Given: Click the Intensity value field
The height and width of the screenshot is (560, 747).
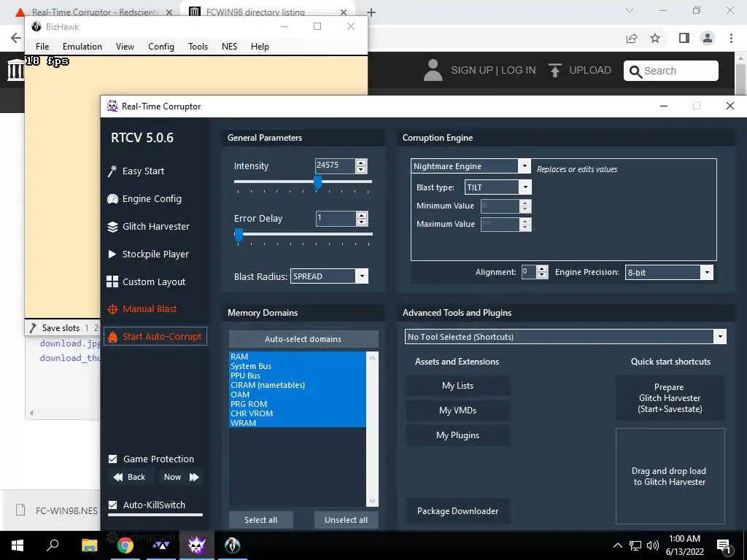Looking at the screenshot, I should (x=335, y=166).
